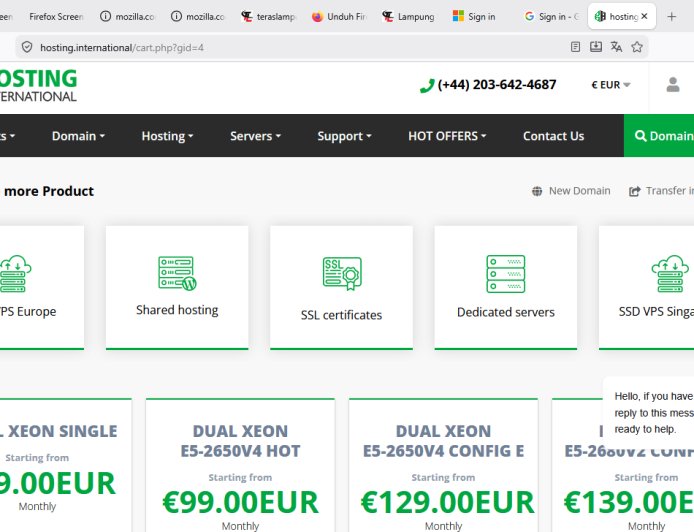Click the Transfer in arrow icon
Screen dimensions: 694x532
pyautogui.click(x=635, y=191)
